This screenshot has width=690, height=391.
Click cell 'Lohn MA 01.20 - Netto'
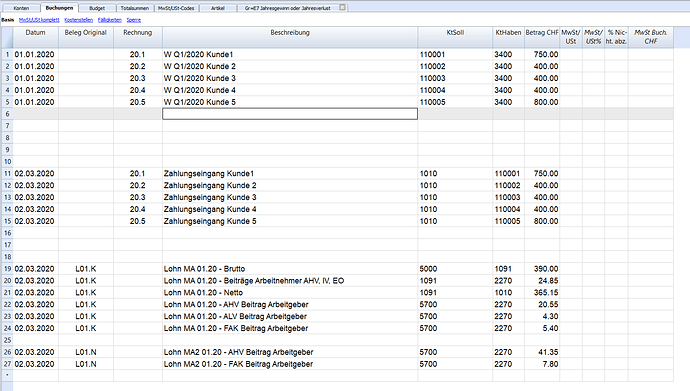click(290, 292)
